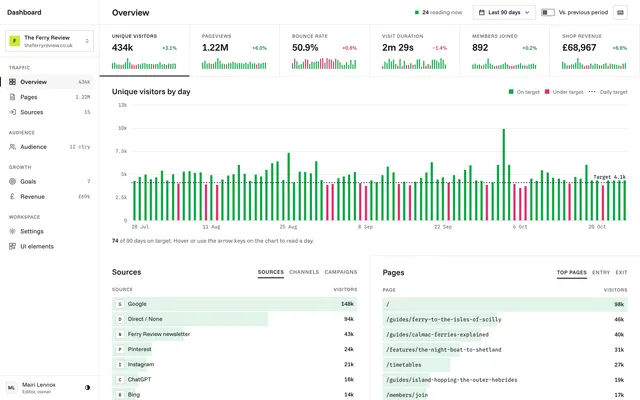Switch to the Exit pages tab
Screen dimensions: 640x400
pos(621,272)
